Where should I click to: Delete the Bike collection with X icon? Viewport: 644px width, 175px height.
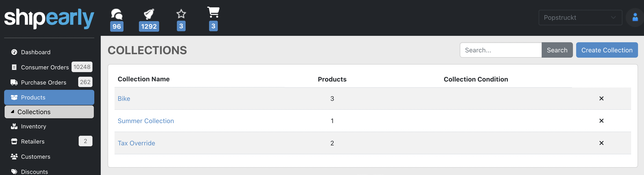[x=601, y=98]
